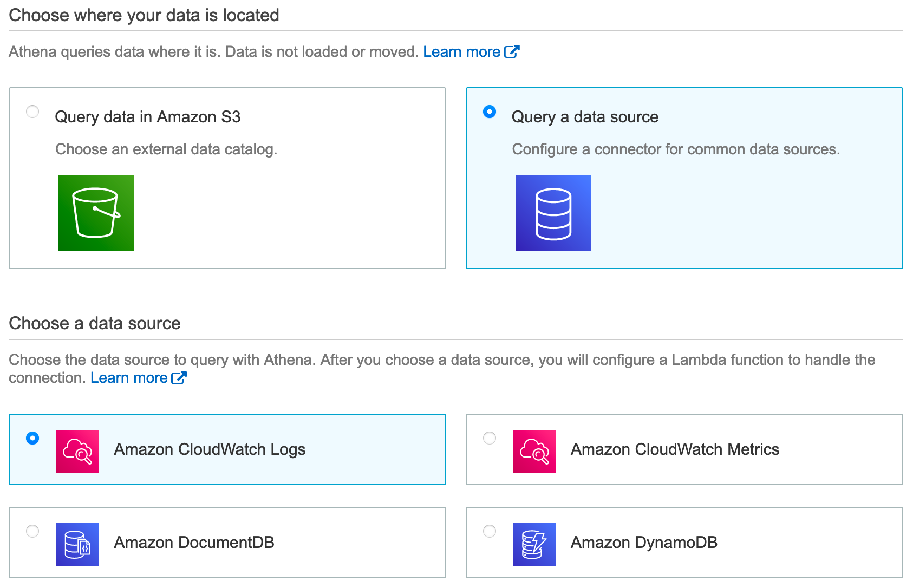The height and width of the screenshot is (588, 913).
Task: Click the 'Query a data source' title
Action: tap(585, 117)
